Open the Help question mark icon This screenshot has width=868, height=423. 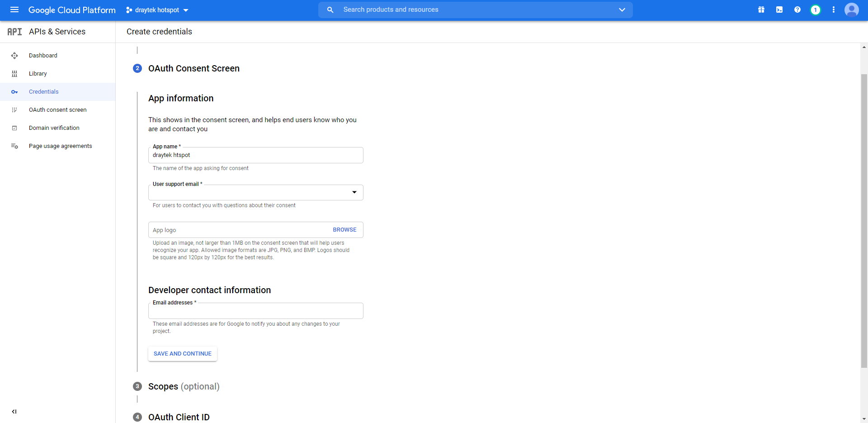point(797,10)
